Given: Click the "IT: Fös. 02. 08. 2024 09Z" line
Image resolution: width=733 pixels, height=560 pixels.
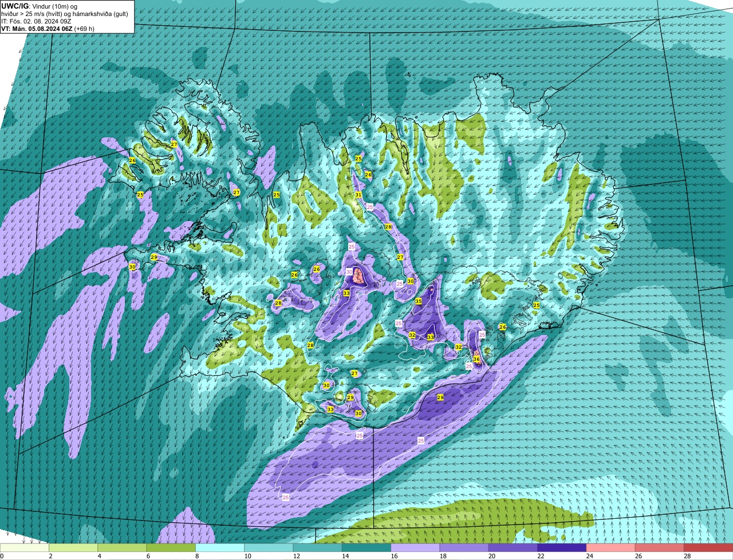Looking at the screenshot, I should coord(36,21).
